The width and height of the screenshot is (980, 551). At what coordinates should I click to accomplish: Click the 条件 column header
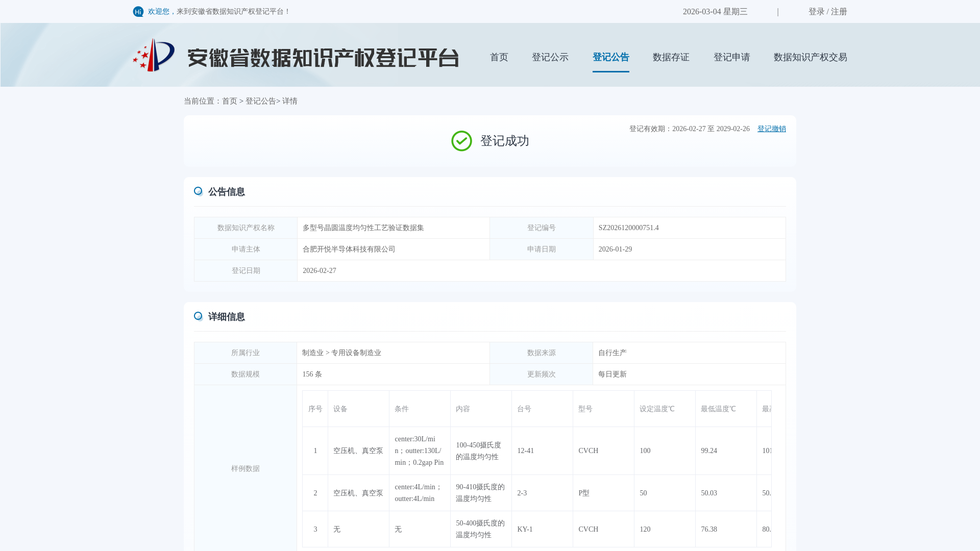click(x=420, y=409)
